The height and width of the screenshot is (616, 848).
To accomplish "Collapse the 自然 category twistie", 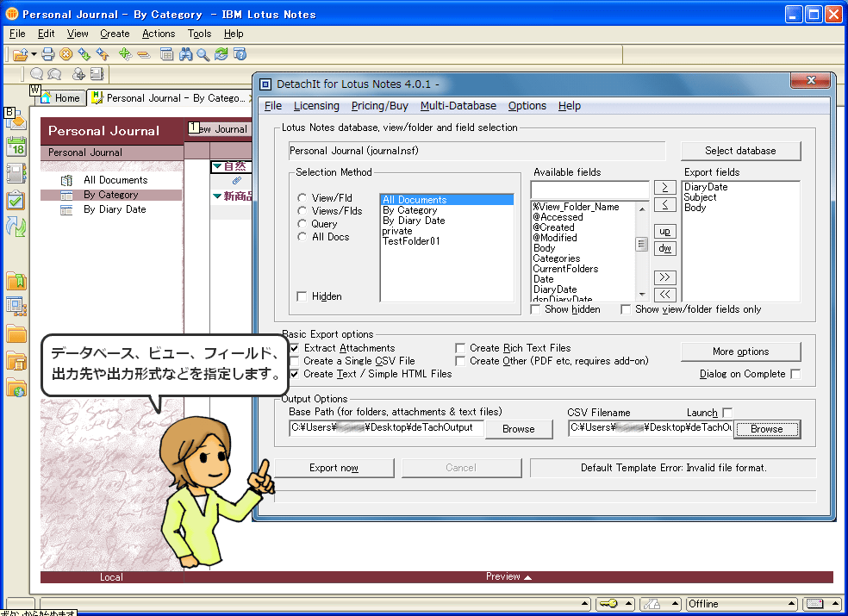I will 217,166.
